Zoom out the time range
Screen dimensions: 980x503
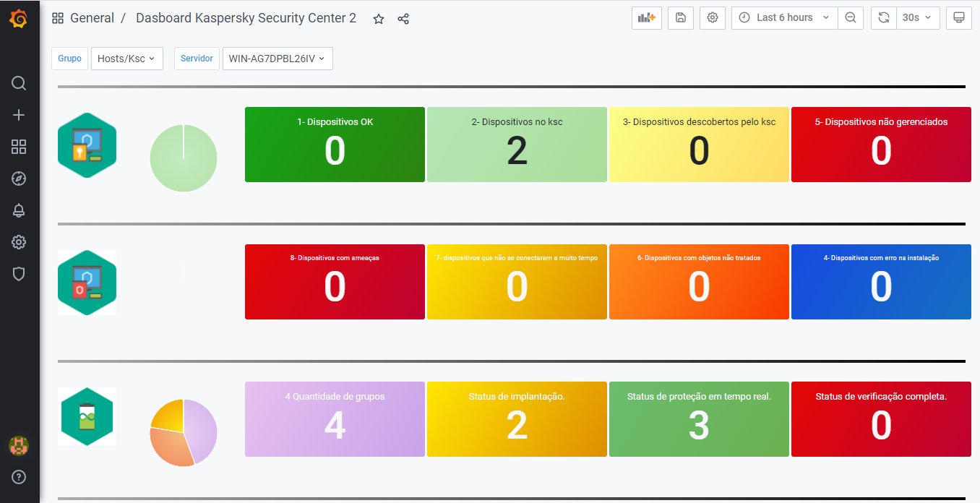click(851, 17)
